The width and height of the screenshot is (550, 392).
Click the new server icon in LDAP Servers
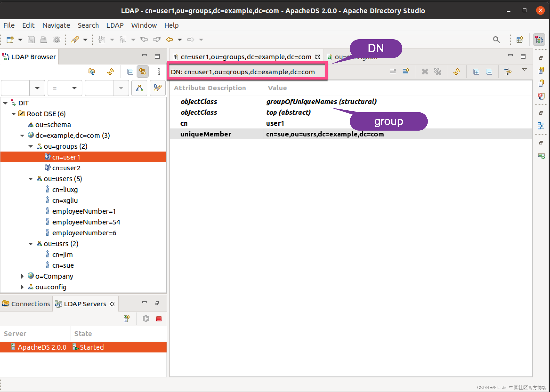tap(127, 319)
